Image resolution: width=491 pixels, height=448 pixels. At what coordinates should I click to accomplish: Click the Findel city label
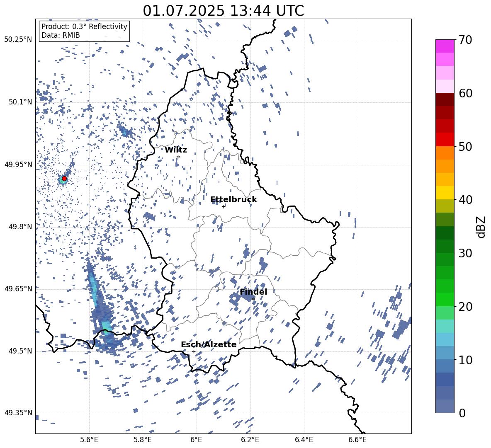click(x=253, y=292)
